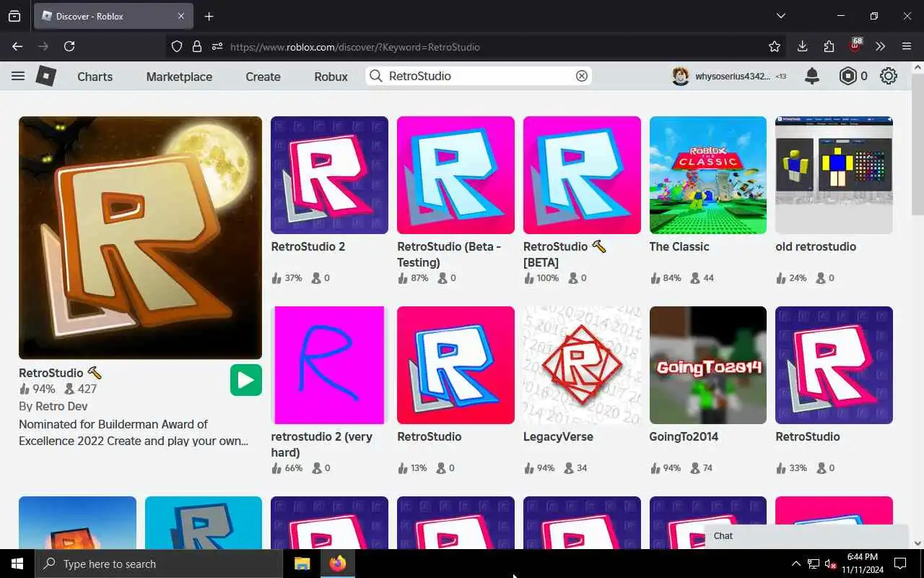This screenshot has height=578, width=924.
Task: Go back with the browser back arrow
Action: click(x=17, y=46)
